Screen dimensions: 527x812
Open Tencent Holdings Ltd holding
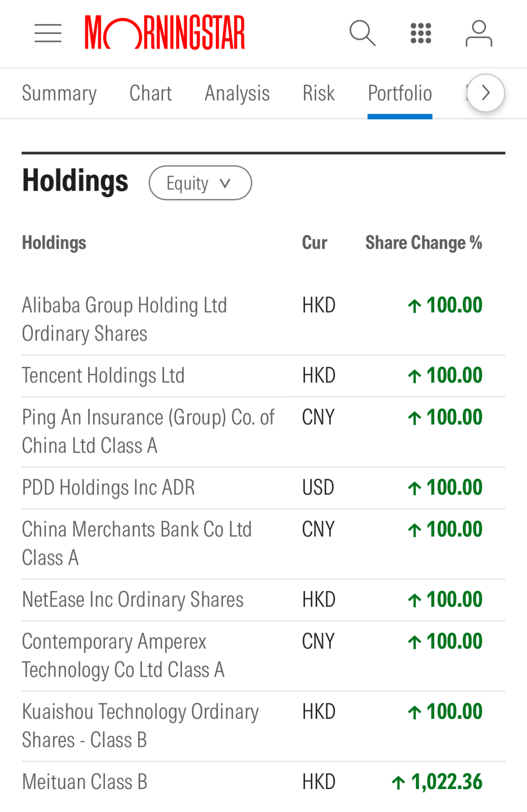103,376
